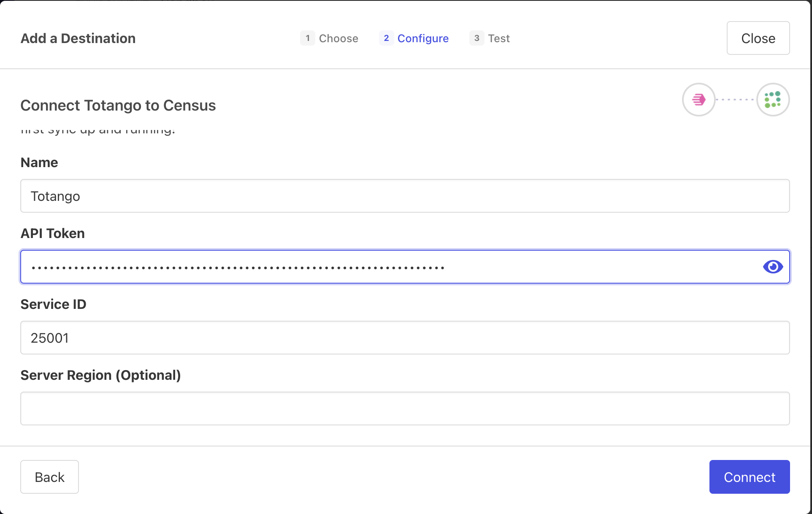
Task: Select the Configure step
Action: [423, 38]
